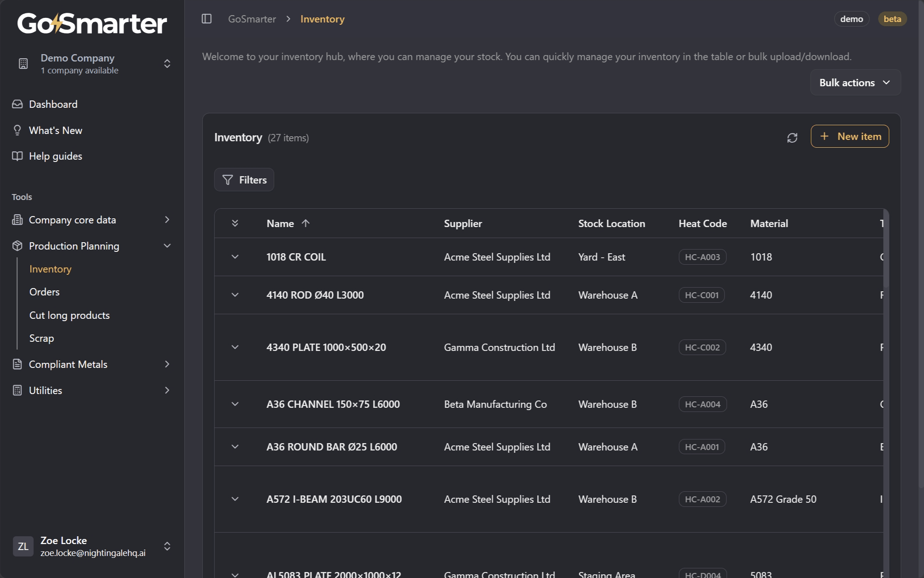Open the company switcher up-down arrows
924x578 pixels.
tap(167, 63)
